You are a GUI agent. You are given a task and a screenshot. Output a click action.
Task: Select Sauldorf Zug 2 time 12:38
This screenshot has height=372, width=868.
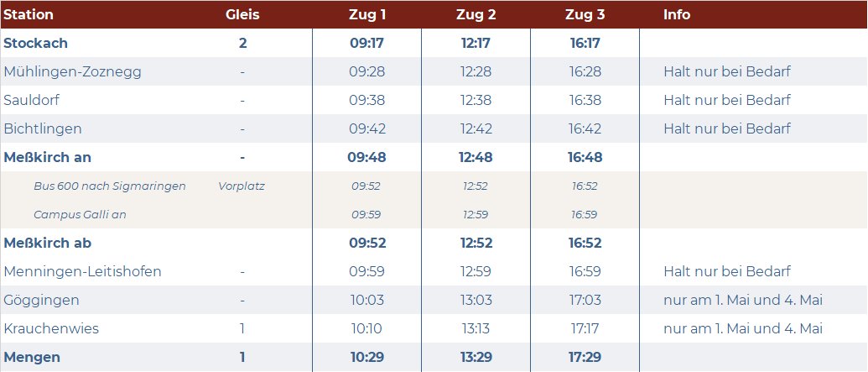[476, 100]
